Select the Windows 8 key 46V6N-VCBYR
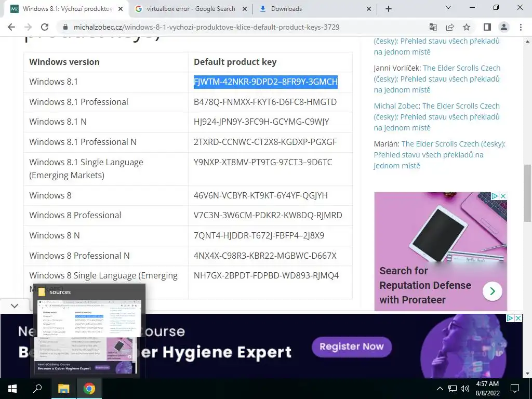Screen dimensions: 532x399 coord(261,195)
